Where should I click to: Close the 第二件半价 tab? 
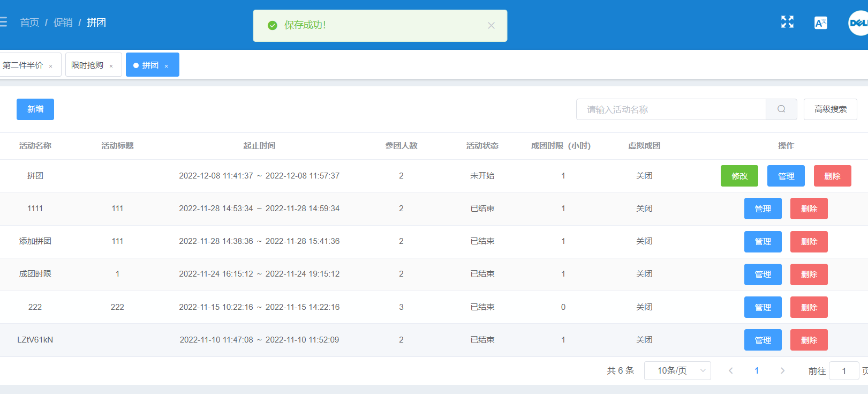point(51,66)
